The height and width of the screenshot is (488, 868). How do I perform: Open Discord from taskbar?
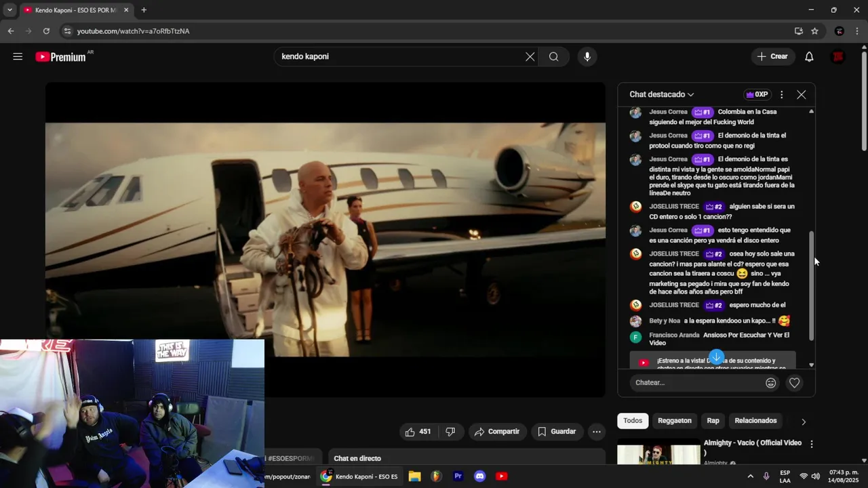click(x=479, y=476)
